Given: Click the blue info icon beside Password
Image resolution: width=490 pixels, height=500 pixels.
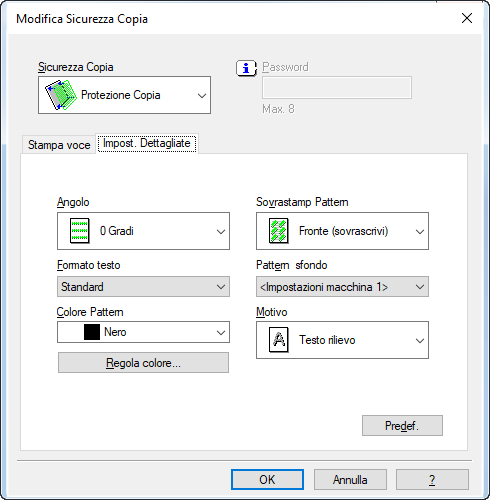Looking at the screenshot, I should pos(246,68).
